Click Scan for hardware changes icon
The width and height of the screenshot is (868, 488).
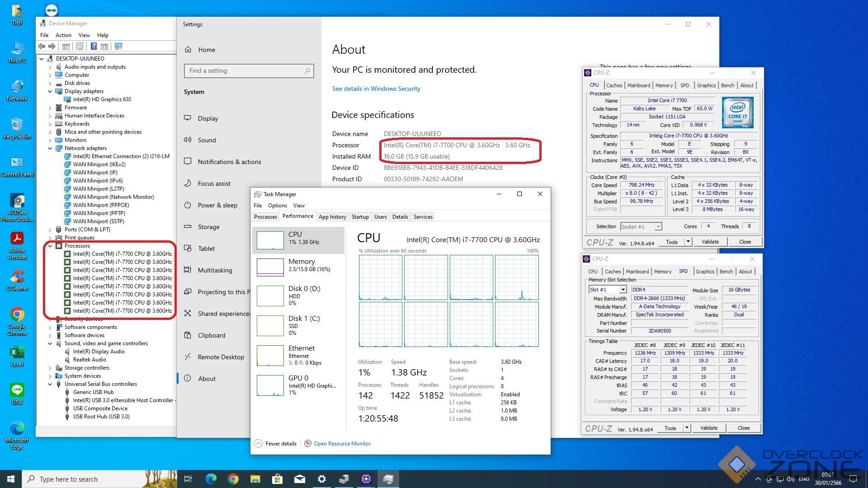(118, 46)
